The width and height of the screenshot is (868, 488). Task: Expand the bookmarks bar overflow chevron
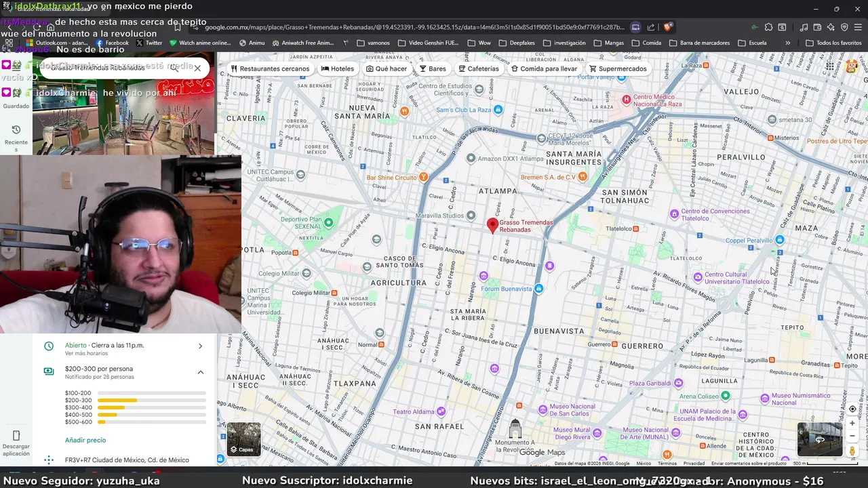click(787, 43)
